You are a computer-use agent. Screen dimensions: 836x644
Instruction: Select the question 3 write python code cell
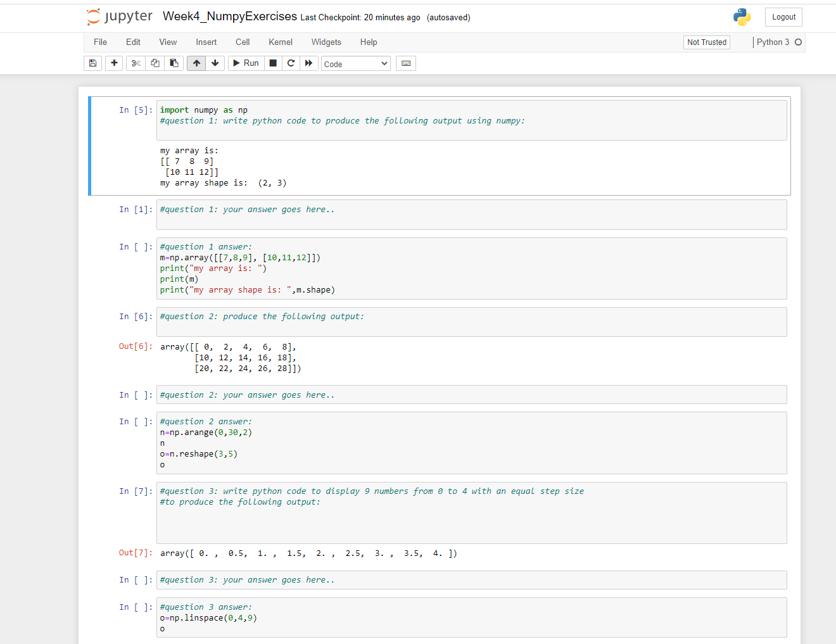click(x=472, y=513)
